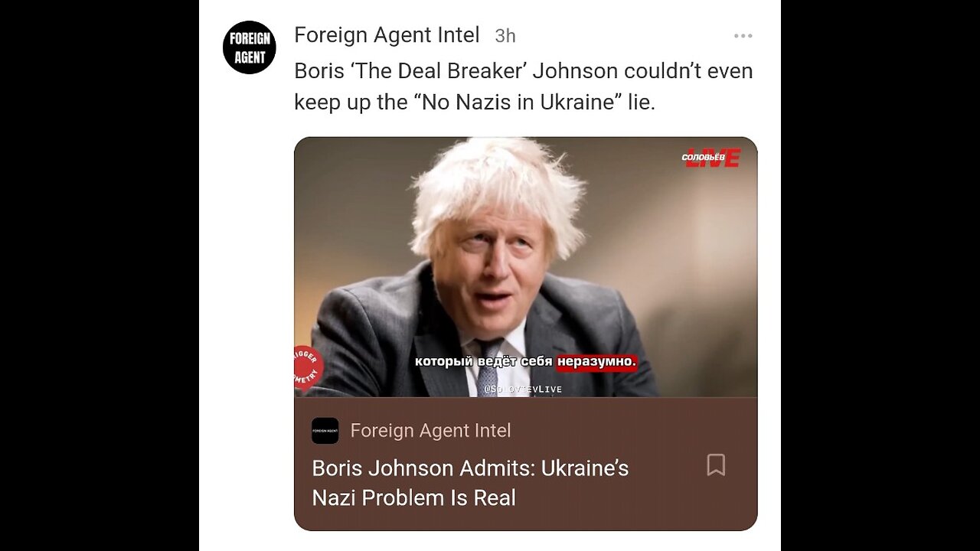980x551 pixels.
Task: Click the speaker's patterned tie in the video
Action: [488, 369]
